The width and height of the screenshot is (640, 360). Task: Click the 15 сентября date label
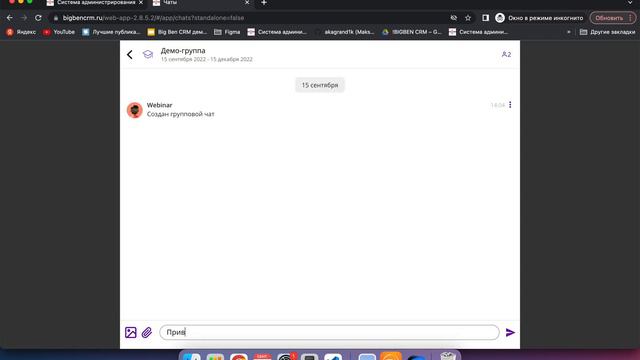[x=320, y=85]
